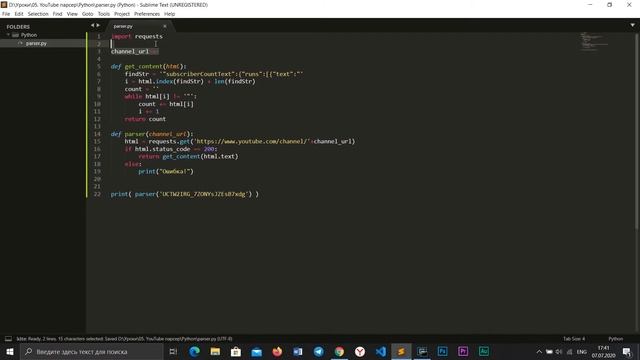Open volume control in system tray
The height and width of the screenshot is (360, 640).
tap(559, 351)
